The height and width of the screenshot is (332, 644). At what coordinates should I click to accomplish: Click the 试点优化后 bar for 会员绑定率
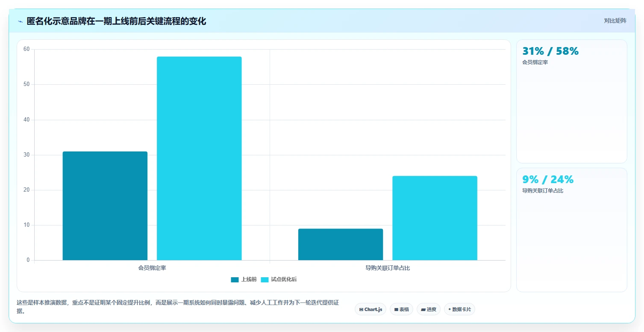pos(199,158)
